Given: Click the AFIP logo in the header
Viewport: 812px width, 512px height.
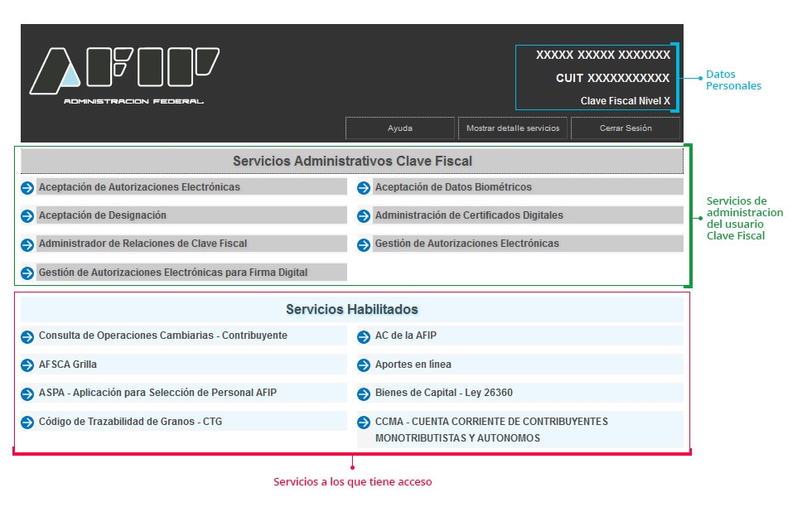Looking at the screenshot, I should (124, 75).
